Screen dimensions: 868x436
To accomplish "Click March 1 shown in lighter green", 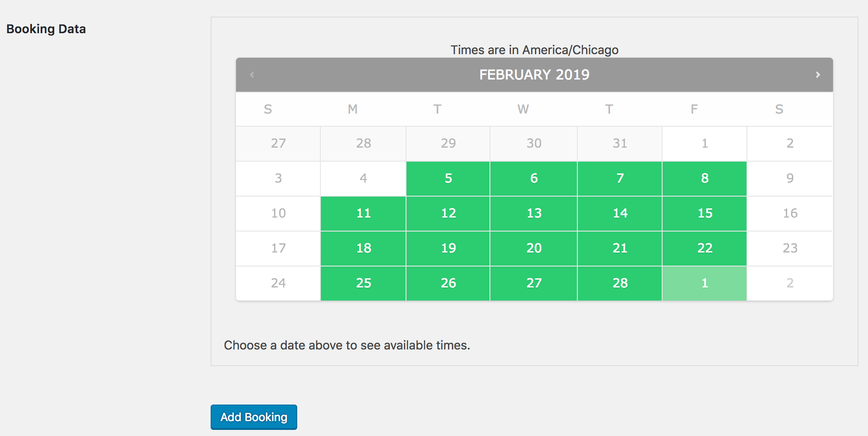I will coord(704,283).
